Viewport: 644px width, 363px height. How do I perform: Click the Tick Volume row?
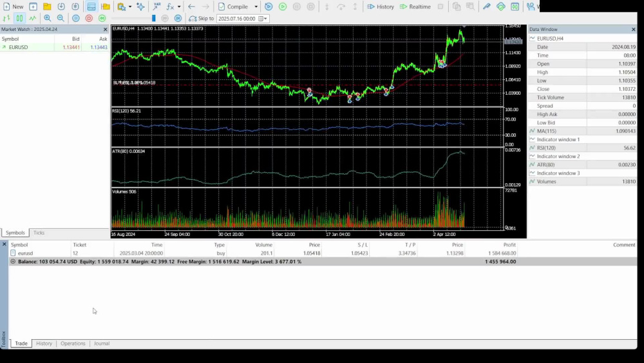pyautogui.click(x=582, y=97)
